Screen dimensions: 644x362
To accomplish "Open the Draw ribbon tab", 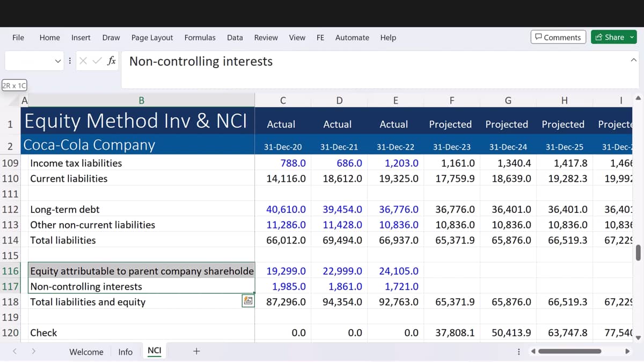I will pyautogui.click(x=111, y=38).
